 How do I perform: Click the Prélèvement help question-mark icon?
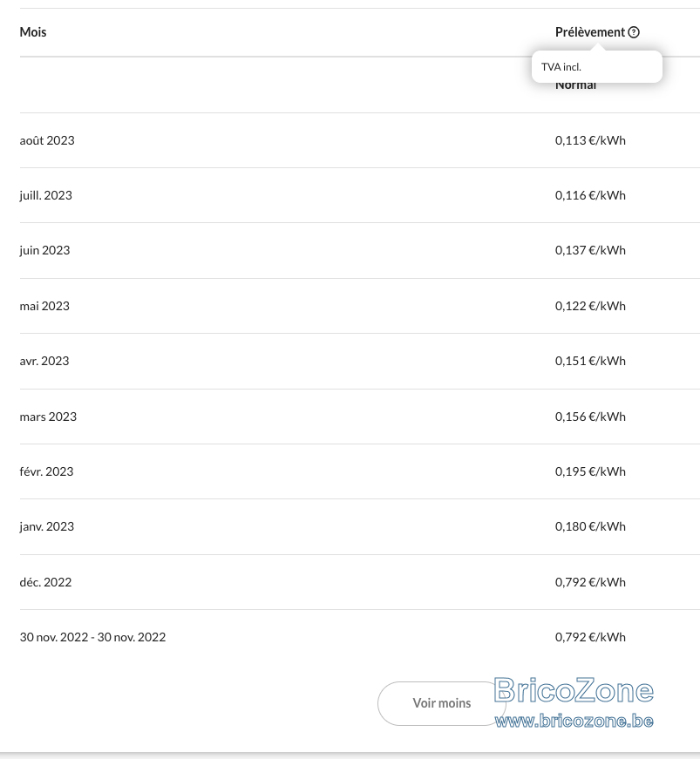coord(634,32)
